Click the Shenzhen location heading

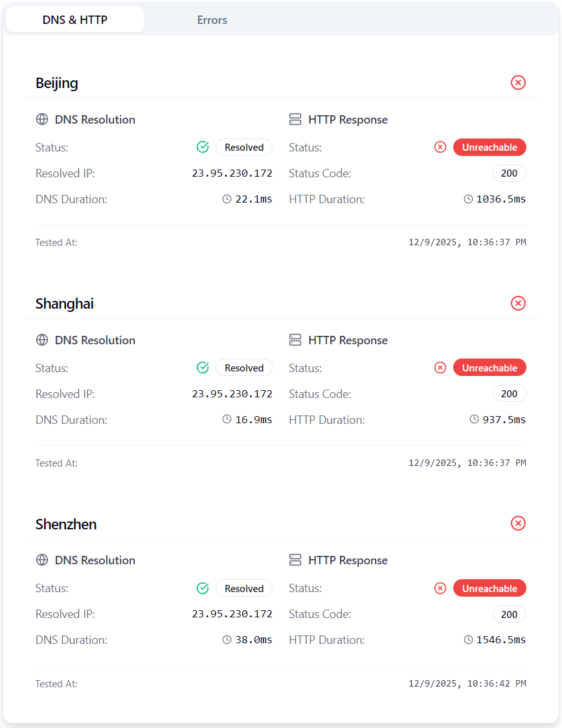click(66, 524)
